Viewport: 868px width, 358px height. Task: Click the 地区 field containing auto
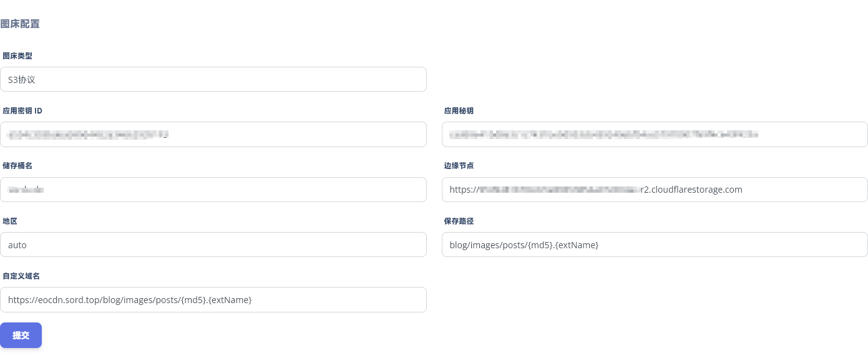[213, 244]
